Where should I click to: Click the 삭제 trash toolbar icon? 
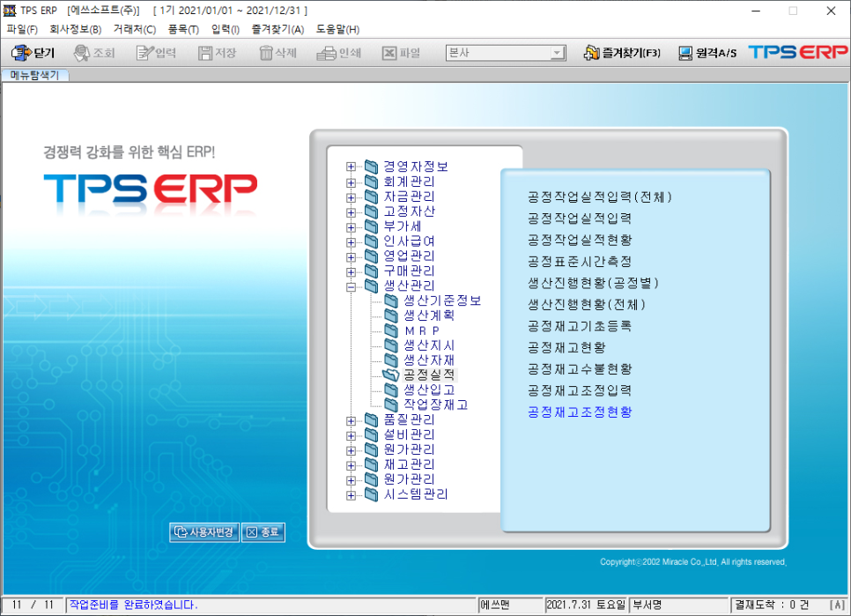(x=266, y=53)
